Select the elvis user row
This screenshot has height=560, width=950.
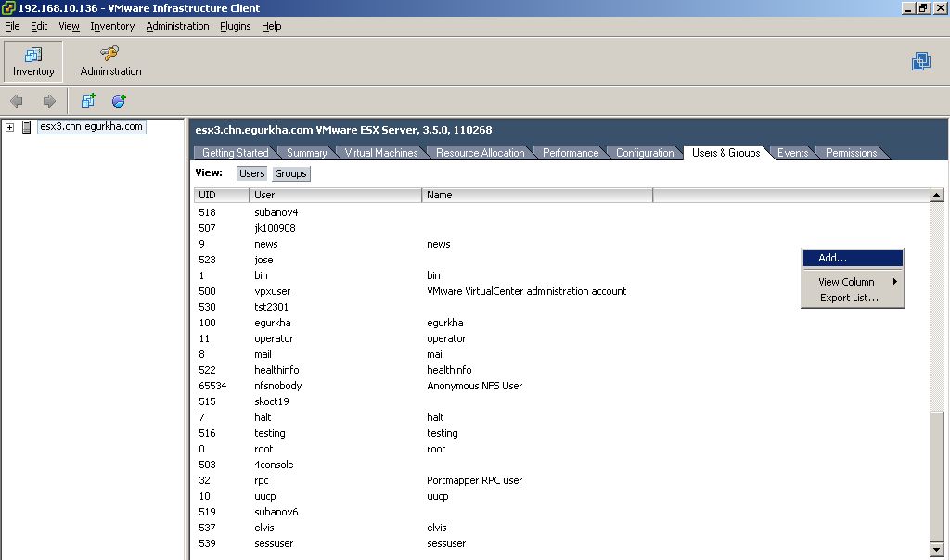(561, 528)
